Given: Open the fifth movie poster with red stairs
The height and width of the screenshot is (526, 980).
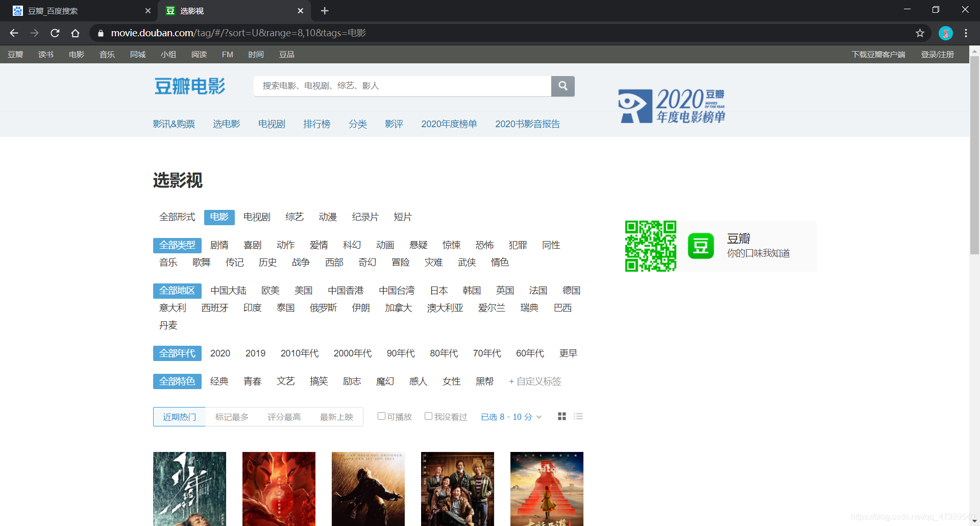Looking at the screenshot, I should 547,489.
